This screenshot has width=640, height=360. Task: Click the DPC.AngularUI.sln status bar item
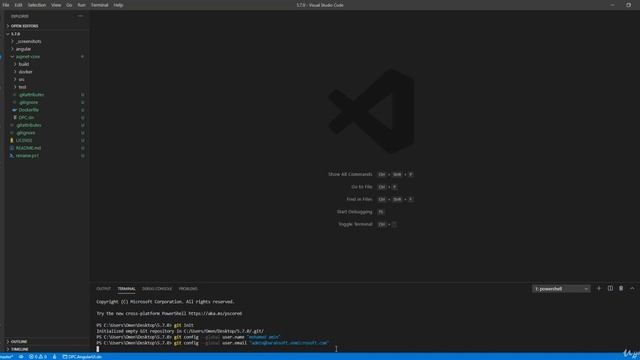[82, 357]
